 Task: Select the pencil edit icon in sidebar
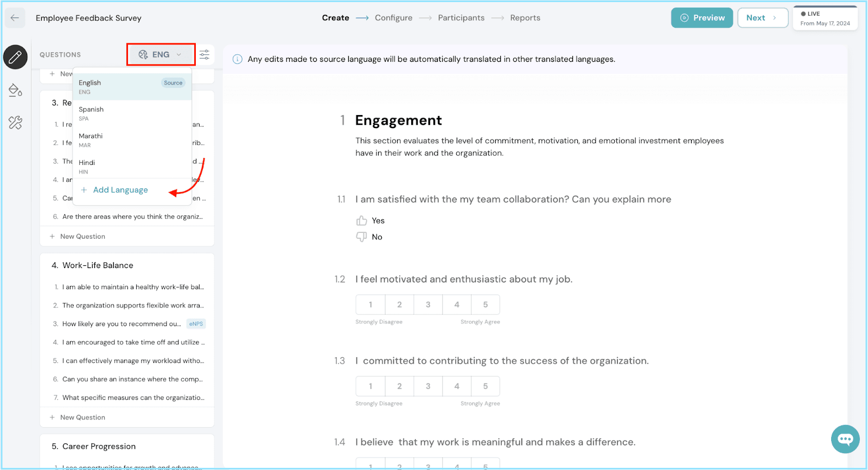click(x=15, y=57)
